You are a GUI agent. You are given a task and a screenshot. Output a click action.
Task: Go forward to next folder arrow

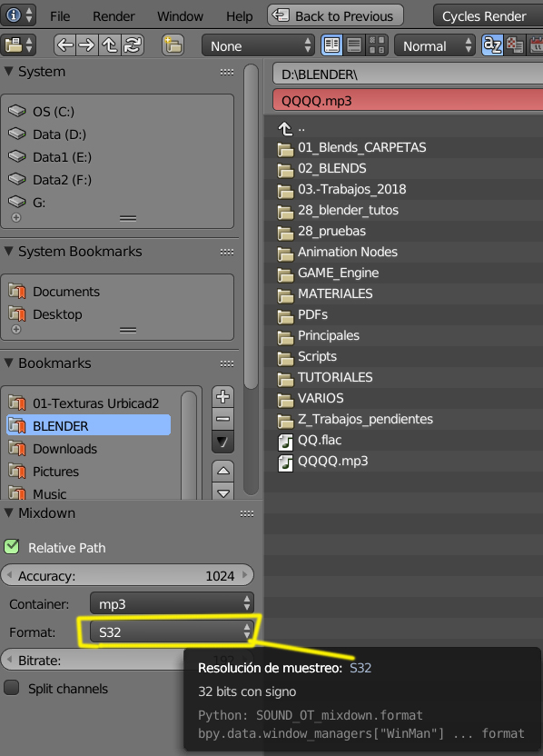87,45
